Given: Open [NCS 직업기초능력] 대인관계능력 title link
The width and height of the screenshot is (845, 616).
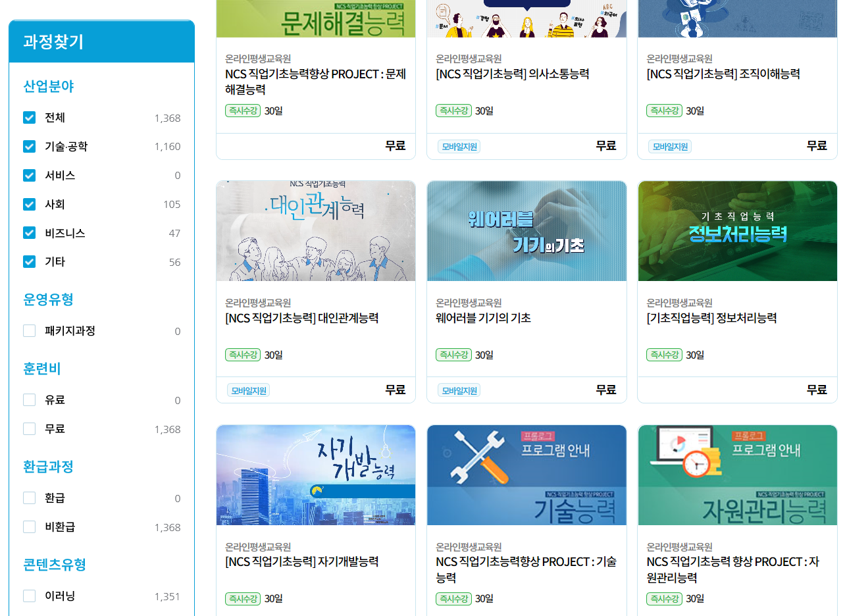Looking at the screenshot, I should [302, 318].
